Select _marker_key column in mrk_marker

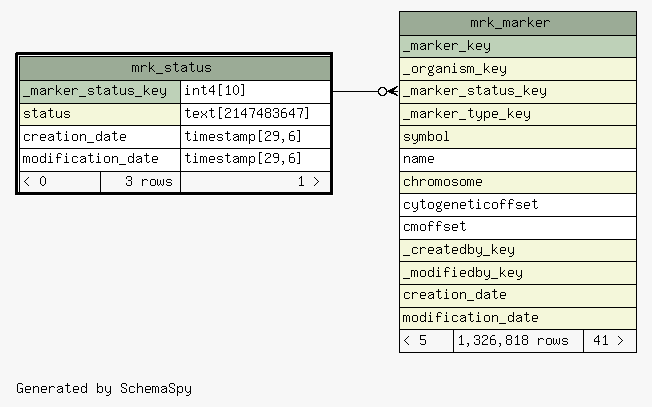518,46
